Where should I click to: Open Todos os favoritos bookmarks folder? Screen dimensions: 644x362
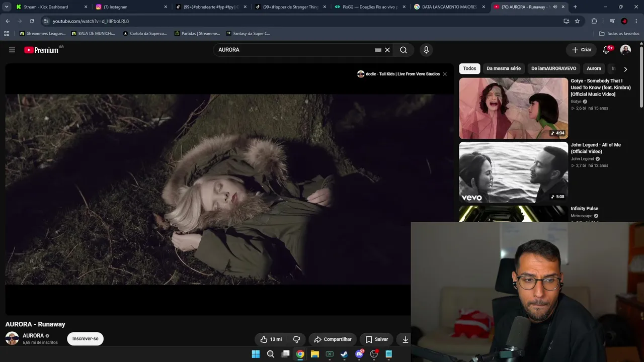click(619, 34)
